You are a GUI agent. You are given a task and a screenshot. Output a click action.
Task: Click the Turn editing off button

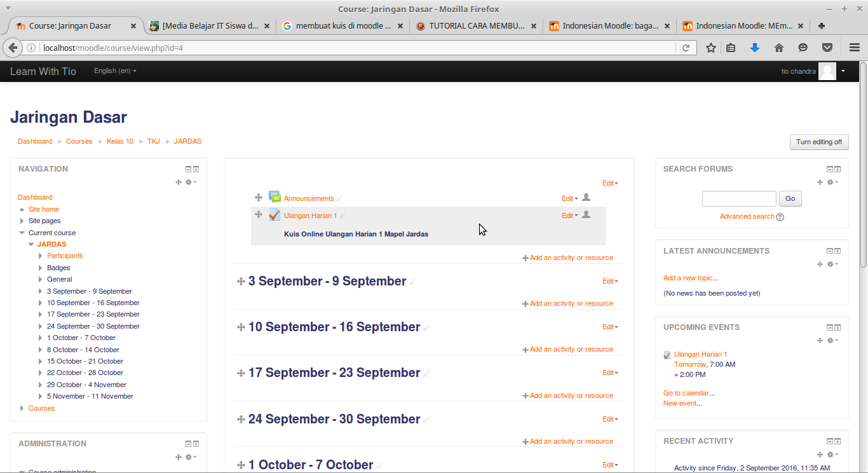pos(819,142)
